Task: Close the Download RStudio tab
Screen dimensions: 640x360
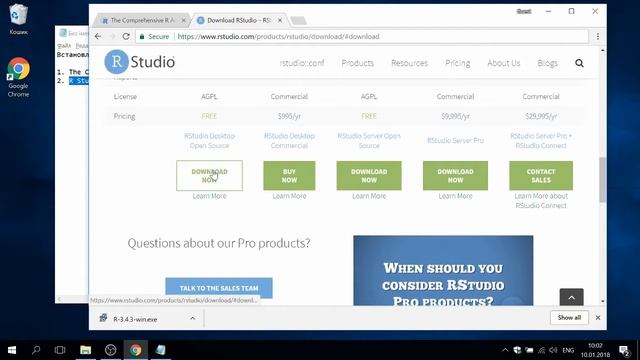Action: 280,20
